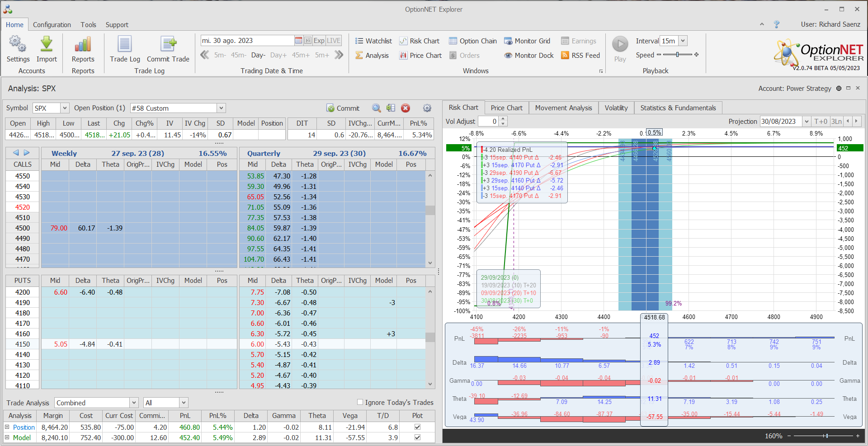Screen dimensions: 868x446
Task: Switch to the Movement Analysis tab
Action: tap(563, 108)
